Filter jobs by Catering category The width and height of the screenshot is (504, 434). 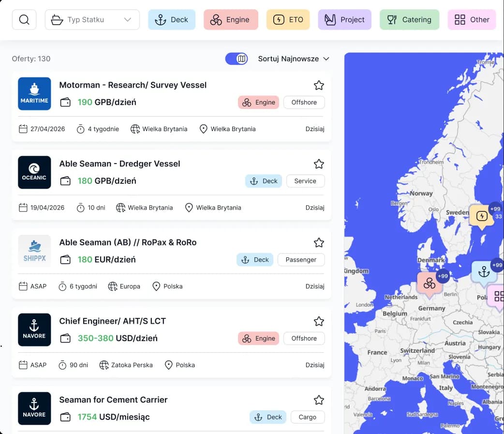[x=410, y=20]
